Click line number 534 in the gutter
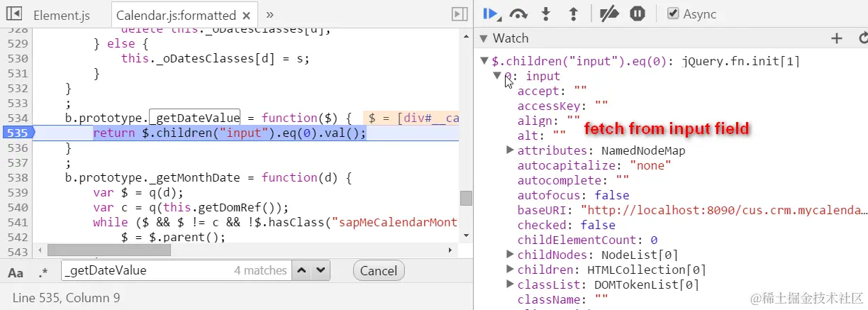 (x=19, y=118)
